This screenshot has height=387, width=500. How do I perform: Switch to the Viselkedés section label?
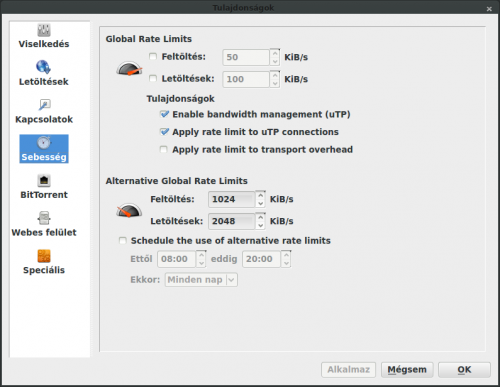tap(44, 44)
